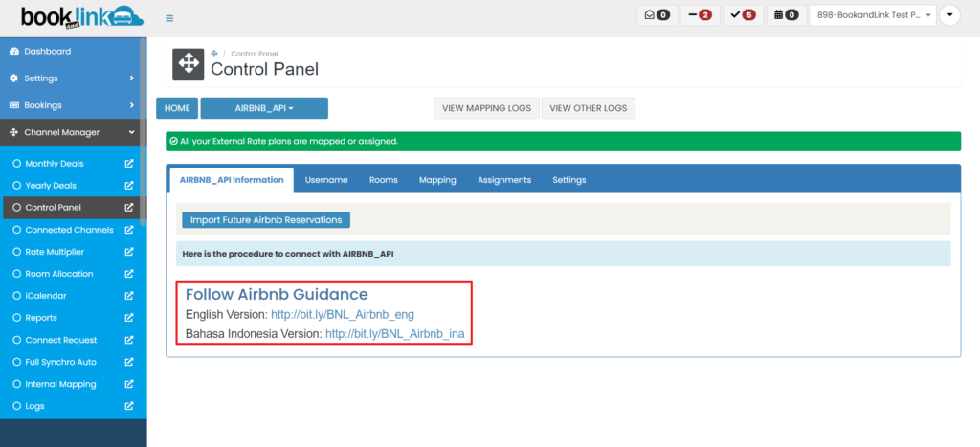
Task: Click external-link icon beside Reports
Action: (x=129, y=318)
